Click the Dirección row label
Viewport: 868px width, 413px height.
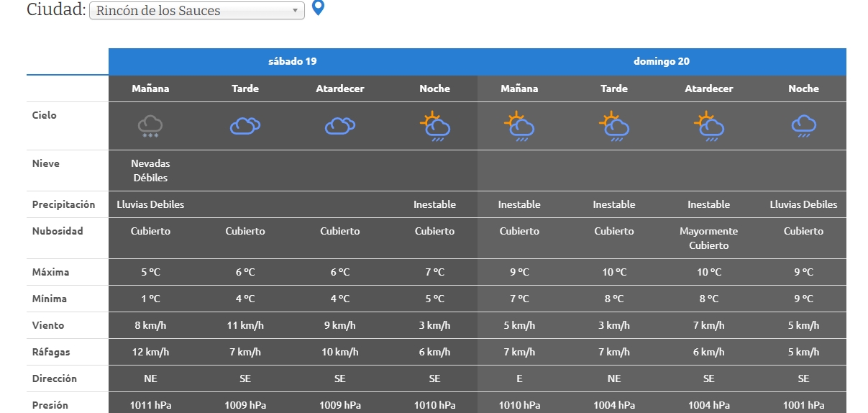pos(54,378)
